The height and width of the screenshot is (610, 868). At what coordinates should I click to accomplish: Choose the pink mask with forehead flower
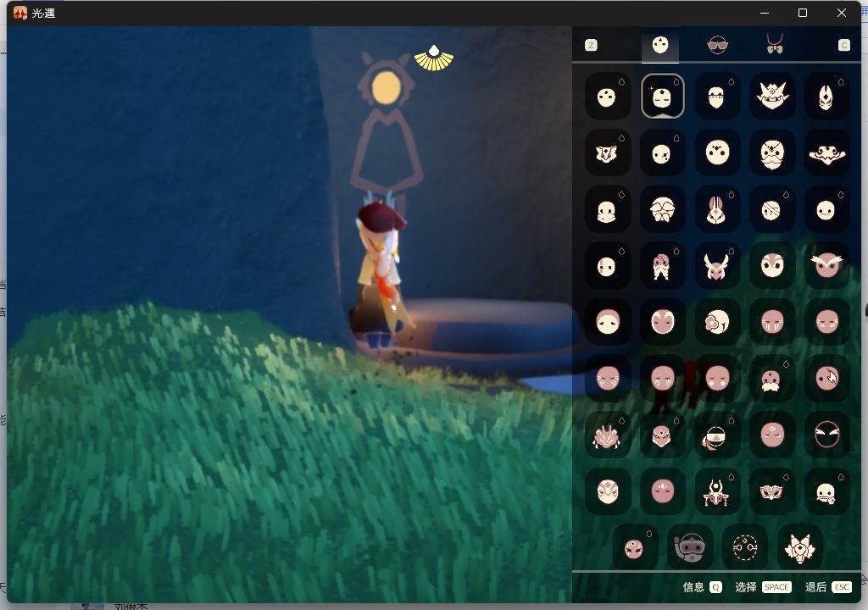(771, 435)
